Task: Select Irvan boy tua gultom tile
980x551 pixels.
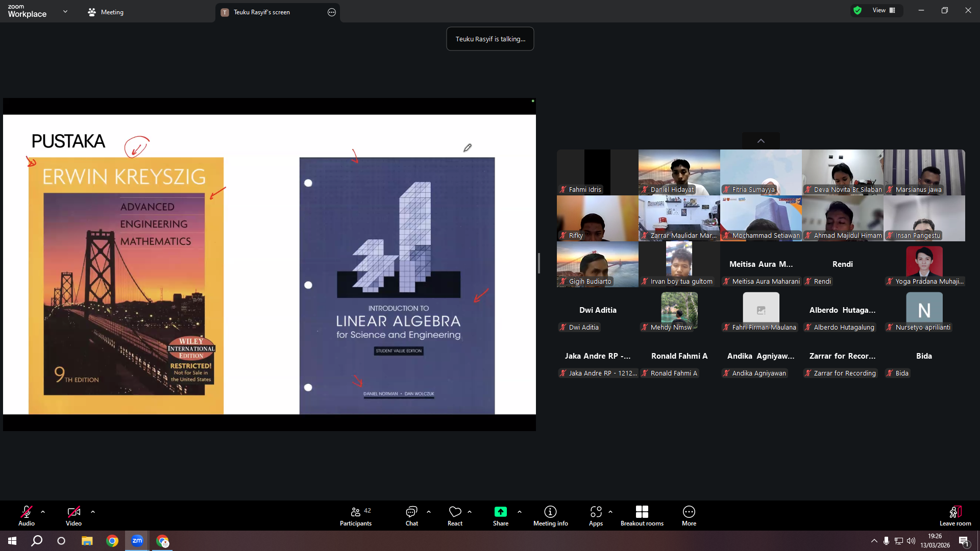Action: click(x=679, y=264)
